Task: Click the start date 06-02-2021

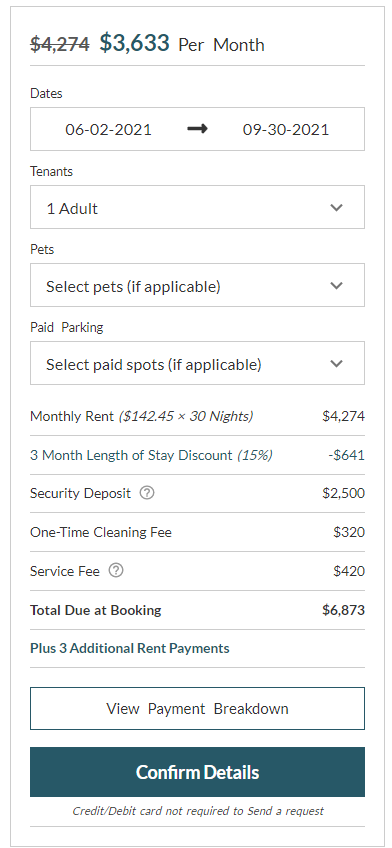Action: 109,130
